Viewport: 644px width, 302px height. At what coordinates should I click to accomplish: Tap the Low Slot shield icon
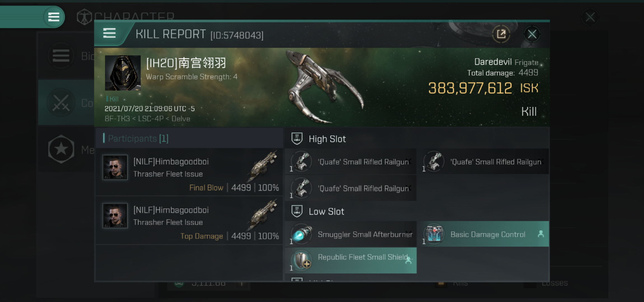click(x=297, y=211)
